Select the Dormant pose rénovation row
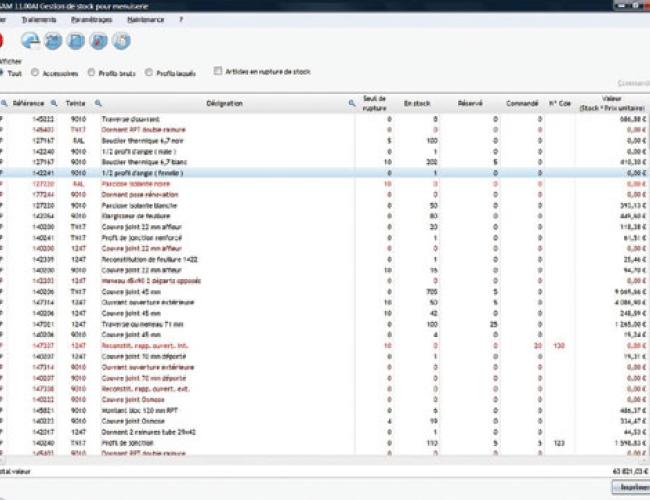The image size is (650, 500). (x=323, y=194)
